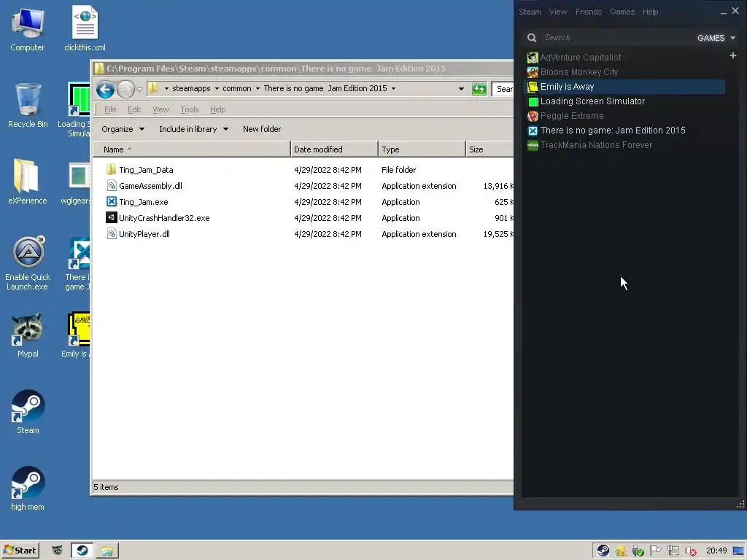The image size is (747, 560).
Task: Sort files by Name column header
Action: click(x=192, y=149)
